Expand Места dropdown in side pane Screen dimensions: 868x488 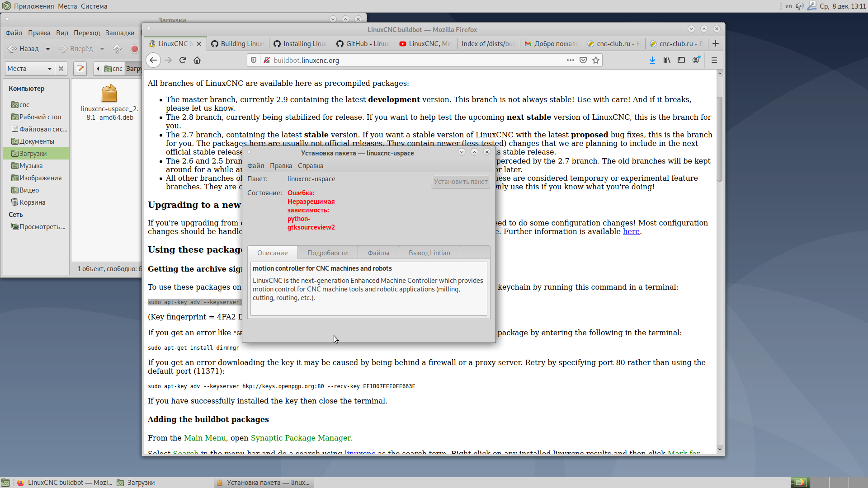pyautogui.click(x=49, y=69)
